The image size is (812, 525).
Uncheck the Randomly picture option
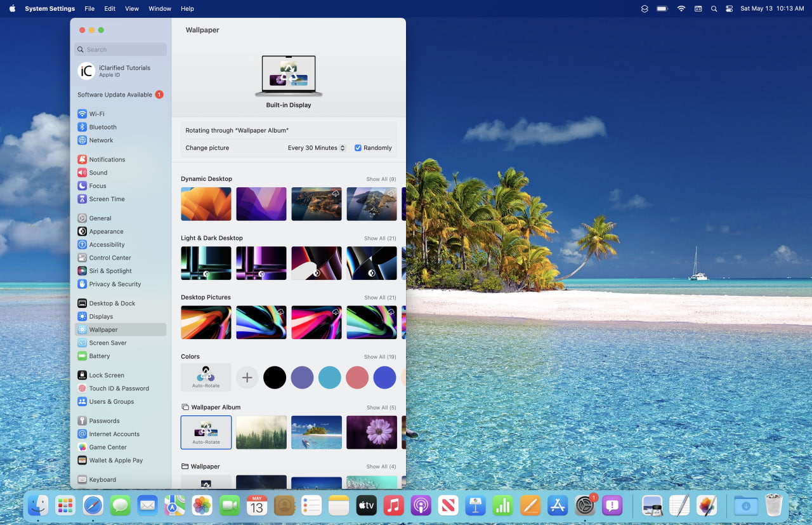pos(357,147)
